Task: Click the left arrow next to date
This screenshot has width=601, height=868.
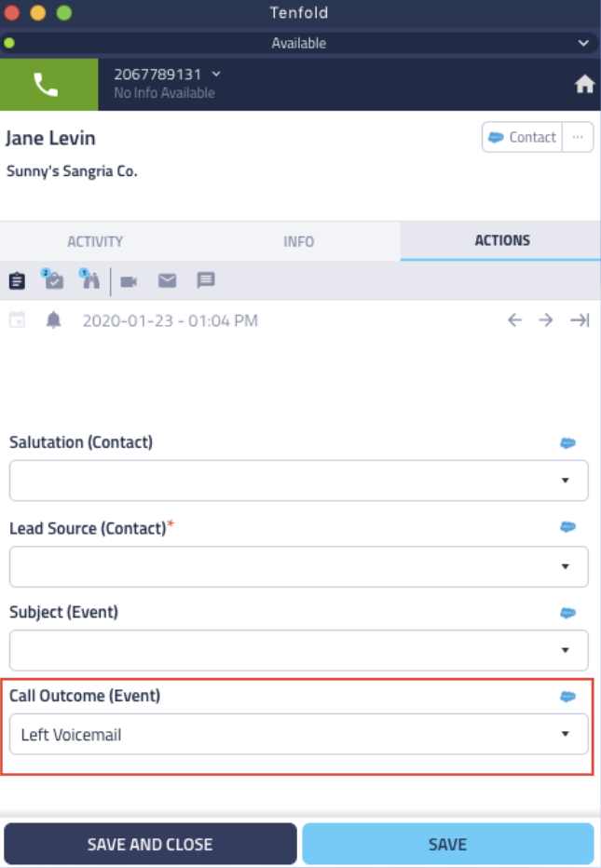Action: pos(514,320)
